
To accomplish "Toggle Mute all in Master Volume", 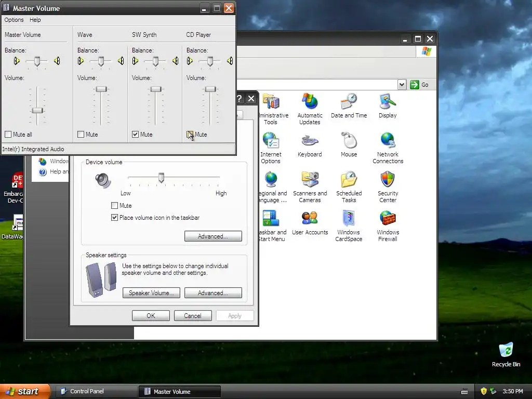I will pos(8,135).
